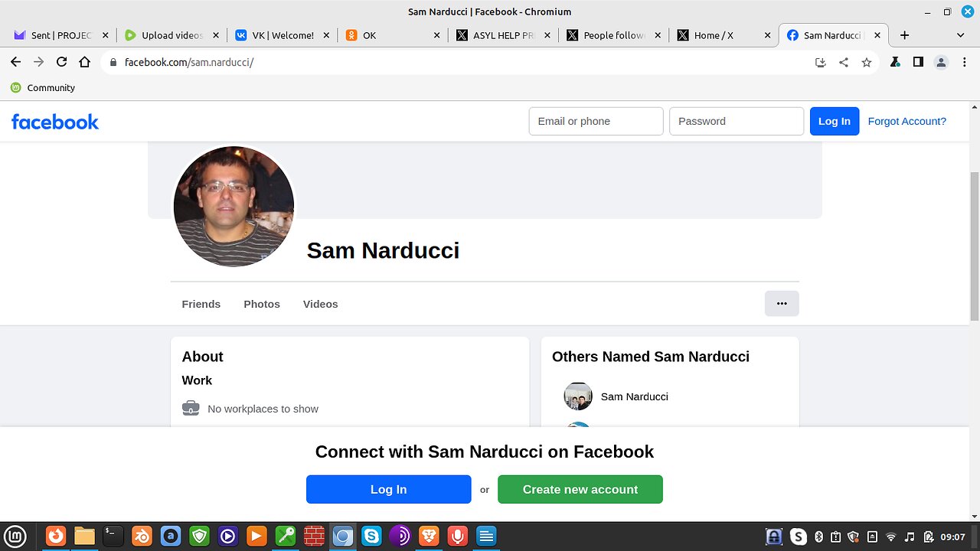This screenshot has width=980, height=551.
Task: Switch to the People follow X tab
Action: pos(613,35)
